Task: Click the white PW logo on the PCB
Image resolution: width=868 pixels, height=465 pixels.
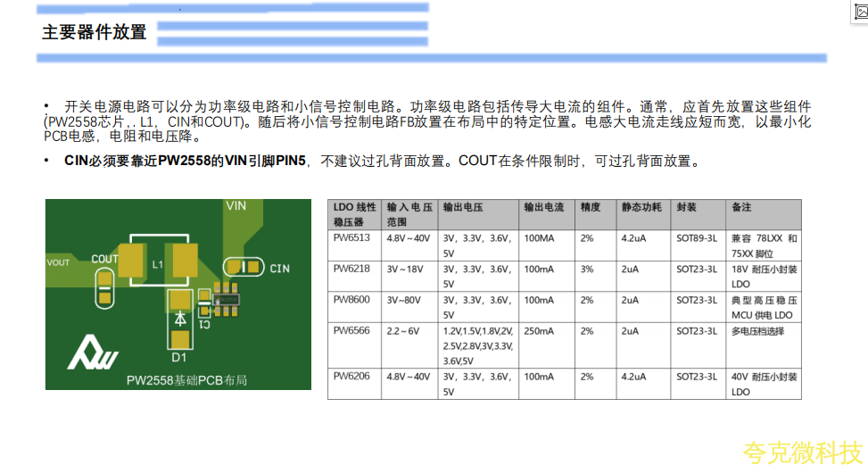Action: pos(92,353)
